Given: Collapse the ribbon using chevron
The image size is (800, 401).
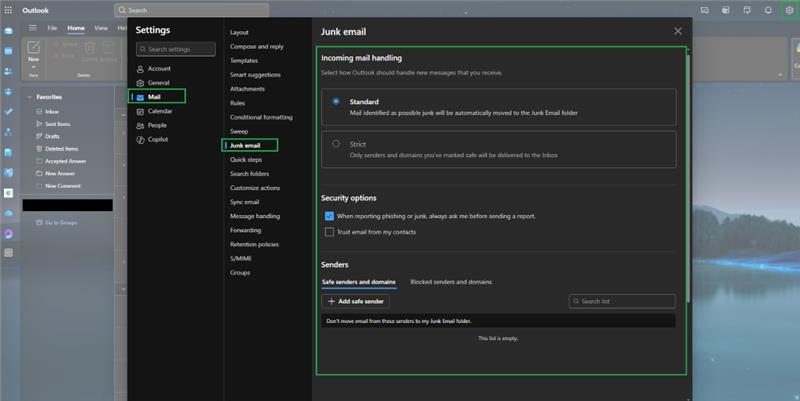Looking at the screenshot, I should [x=780, y=74].
